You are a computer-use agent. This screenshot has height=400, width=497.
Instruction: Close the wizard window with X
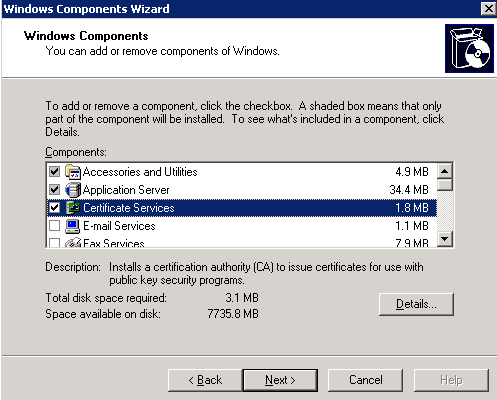click(x=488, y=9)
